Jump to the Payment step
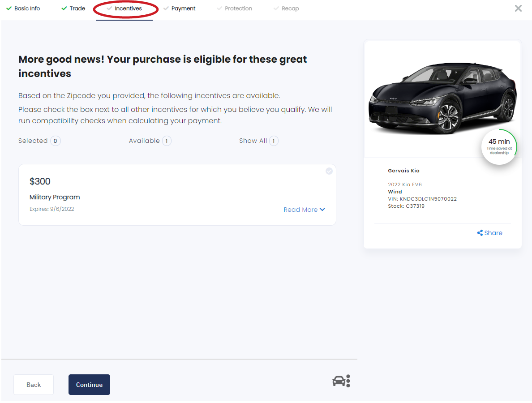This screenshot has width=532, height=403. [x=180, y=9]
